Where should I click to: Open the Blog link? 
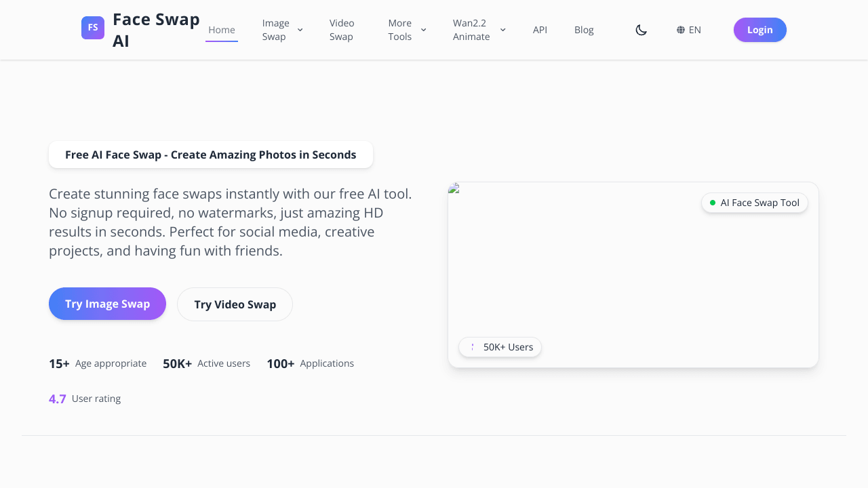coord(584,30)
